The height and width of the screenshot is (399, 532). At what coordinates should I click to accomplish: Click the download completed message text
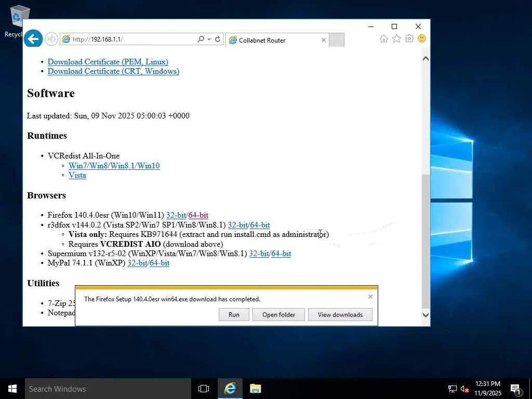coord(172,299)
